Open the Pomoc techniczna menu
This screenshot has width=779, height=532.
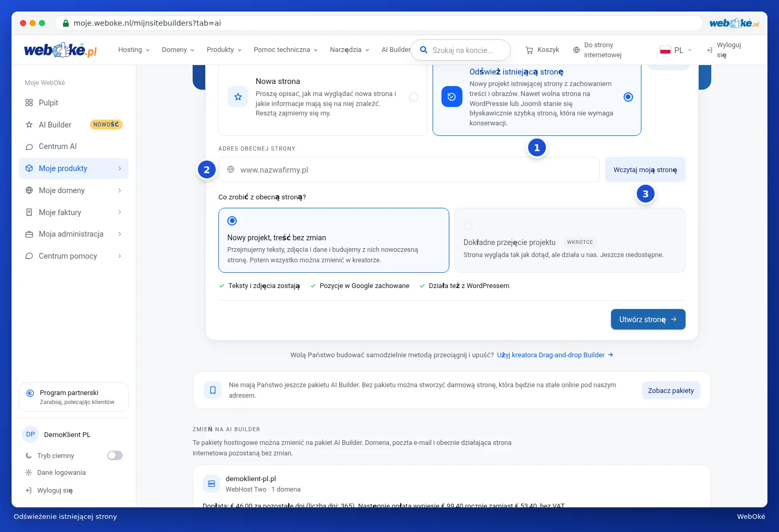click(x=286, y=50)
